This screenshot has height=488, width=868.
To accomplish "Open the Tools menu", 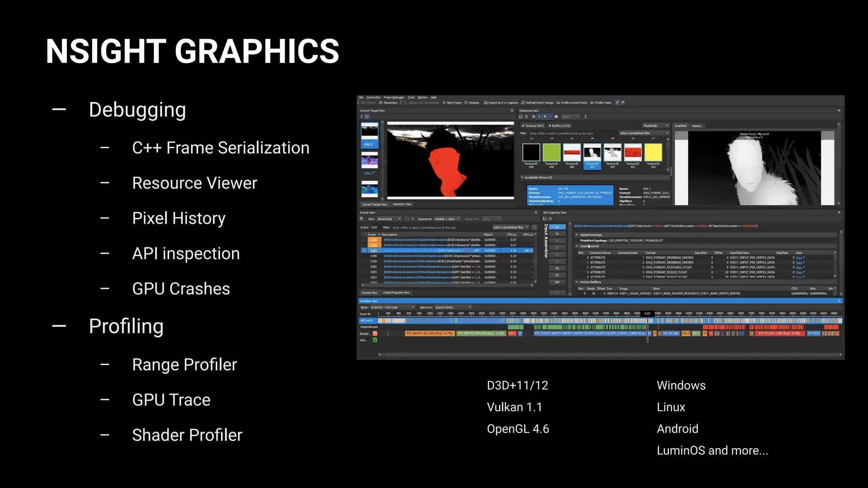I will click(x=411, y=97).
